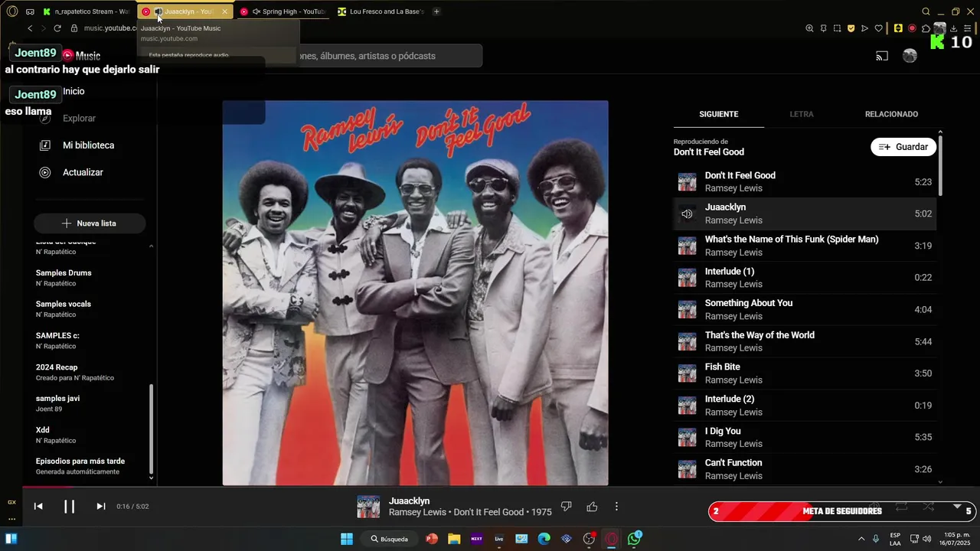Switch to Lou Fresco and La Base's tab
Viewport: 980px width, 551px height.
click(x=380, y=11)
